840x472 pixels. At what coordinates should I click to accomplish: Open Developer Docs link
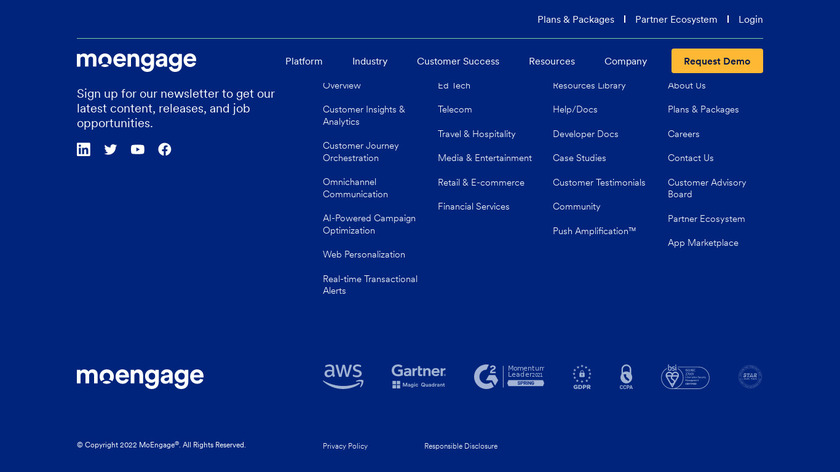[x=586, y=134]
